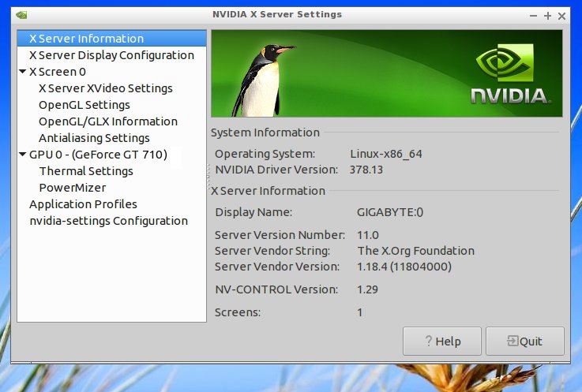The image size is (582, 392).
Task: Click the NV-CONTROL version value 1.29
Action: click(x=367, y=289)
